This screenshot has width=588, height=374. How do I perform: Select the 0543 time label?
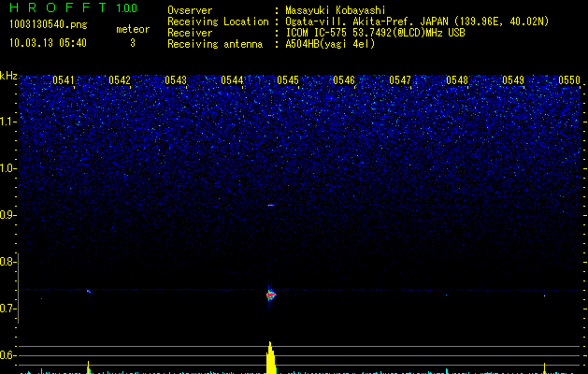click(x=176, y=80)
